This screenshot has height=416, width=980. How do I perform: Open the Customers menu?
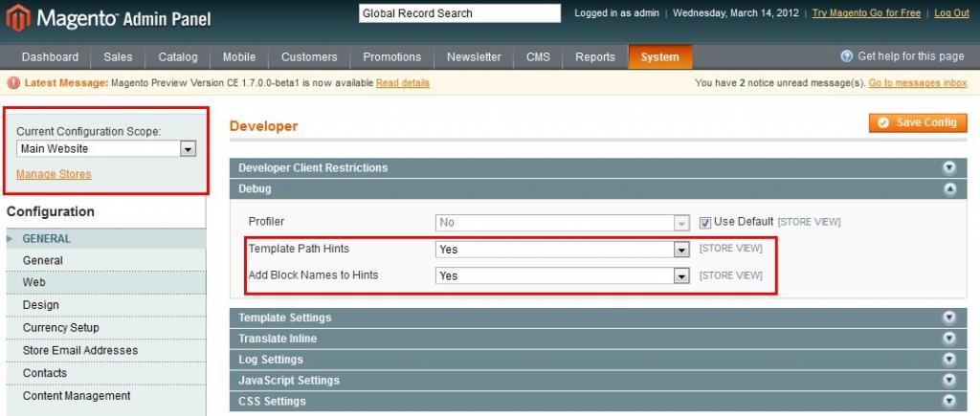click(309, 56)
